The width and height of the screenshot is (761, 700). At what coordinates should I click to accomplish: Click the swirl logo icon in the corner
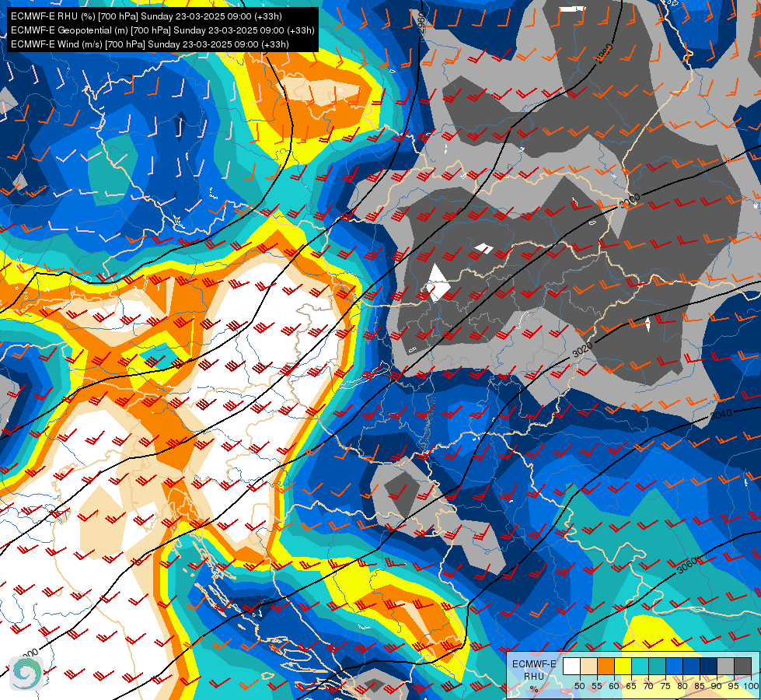[x=26, y=673]
